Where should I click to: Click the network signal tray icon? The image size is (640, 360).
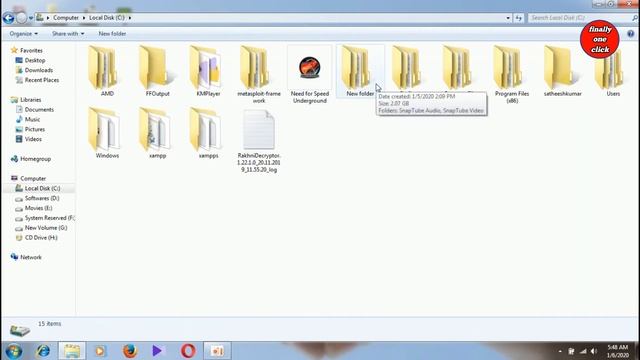[583, 351]
